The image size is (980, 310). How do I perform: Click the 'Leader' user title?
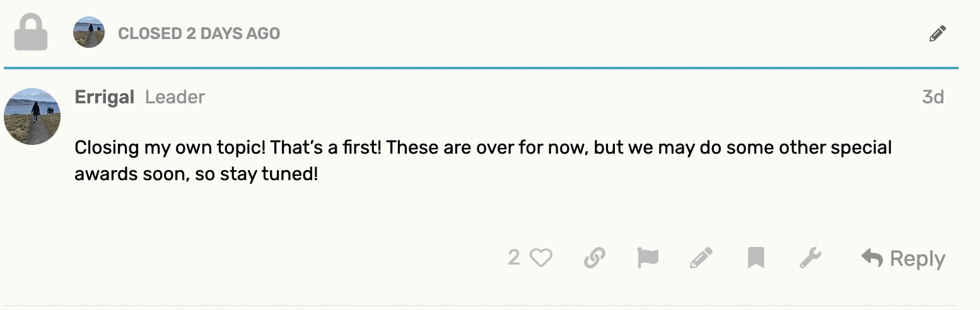175,97
